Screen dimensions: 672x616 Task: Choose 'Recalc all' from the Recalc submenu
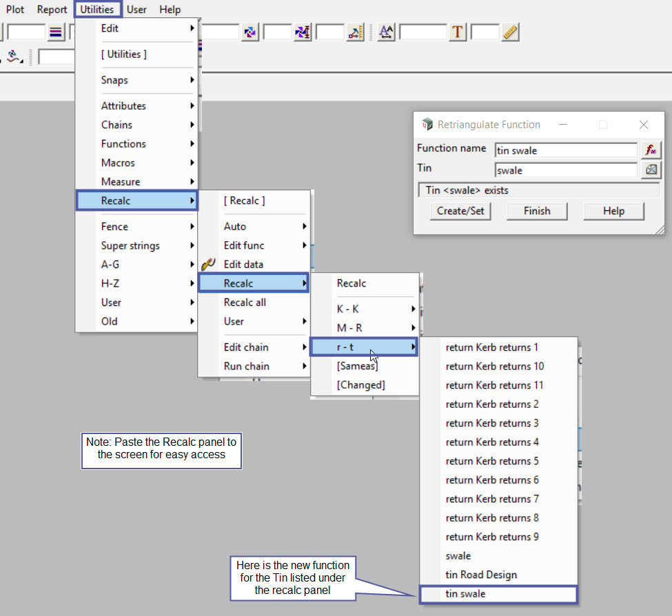pos(245,302)
